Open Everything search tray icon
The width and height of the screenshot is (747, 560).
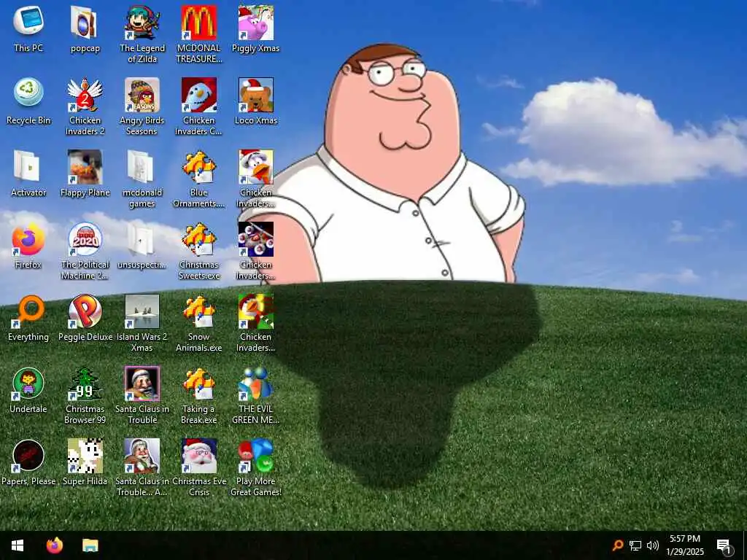pyautogui.click(x=618, y=545)
